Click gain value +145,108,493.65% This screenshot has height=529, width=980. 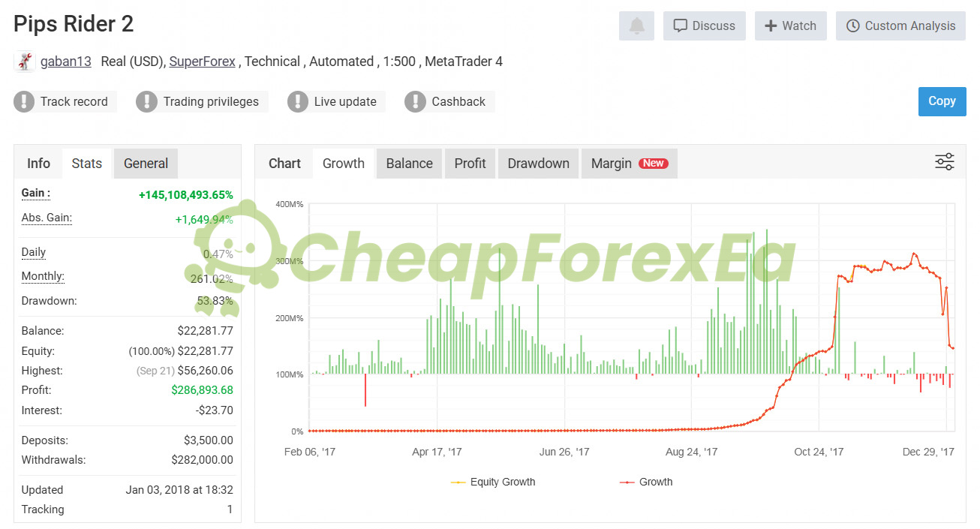point(186,195)
